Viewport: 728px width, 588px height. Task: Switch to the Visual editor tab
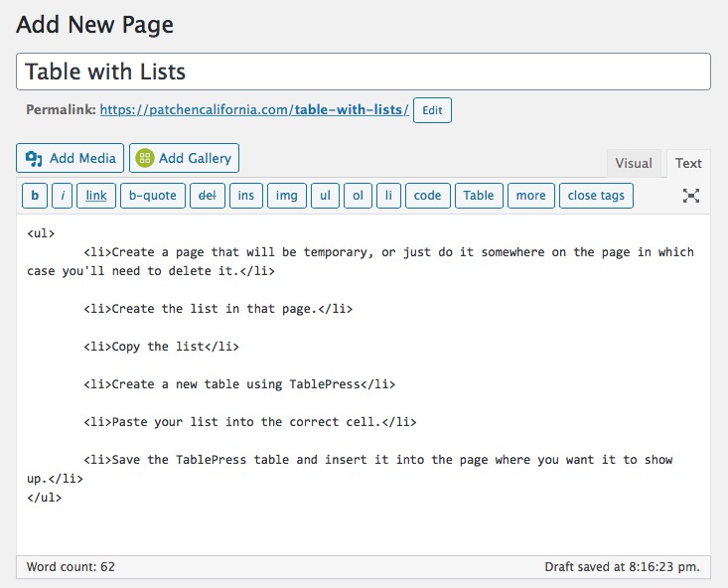(634, 164)
